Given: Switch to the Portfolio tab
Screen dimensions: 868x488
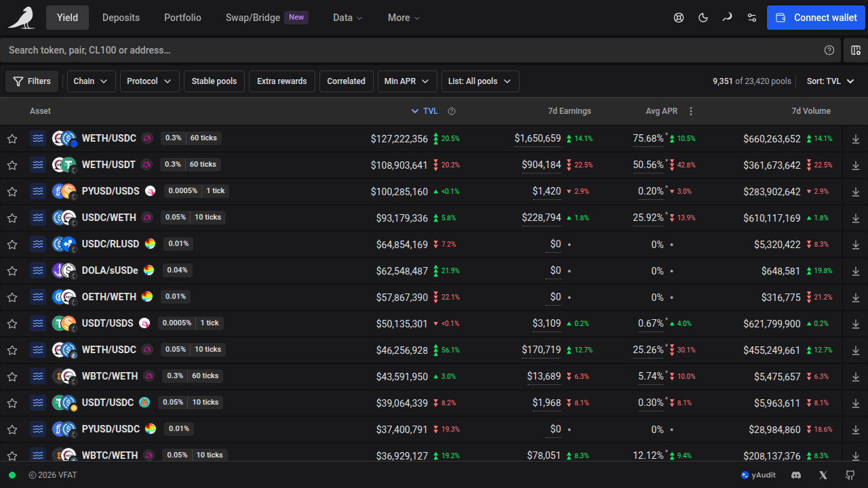Looking at the screenshot, I should coord(182,18).
